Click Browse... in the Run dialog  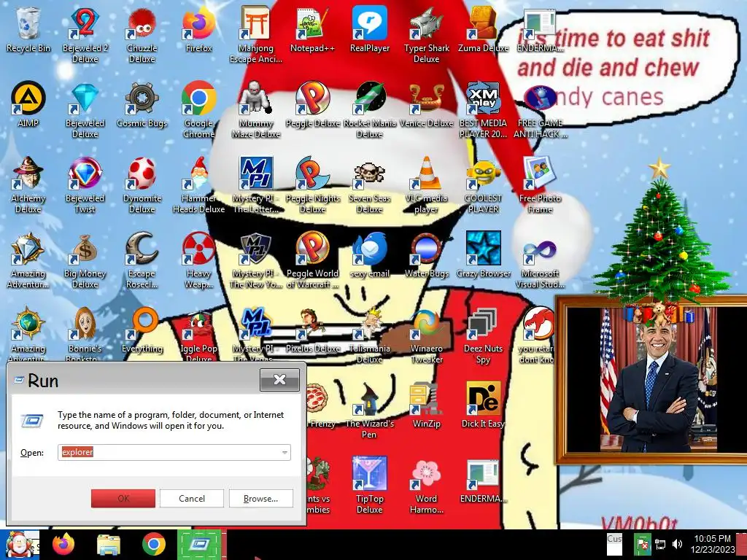coord(260,499)
